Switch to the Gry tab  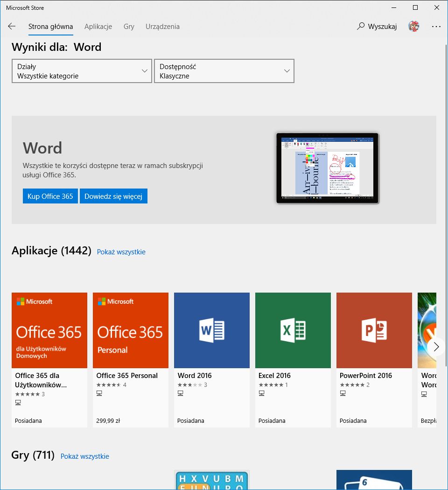(129, 27)
